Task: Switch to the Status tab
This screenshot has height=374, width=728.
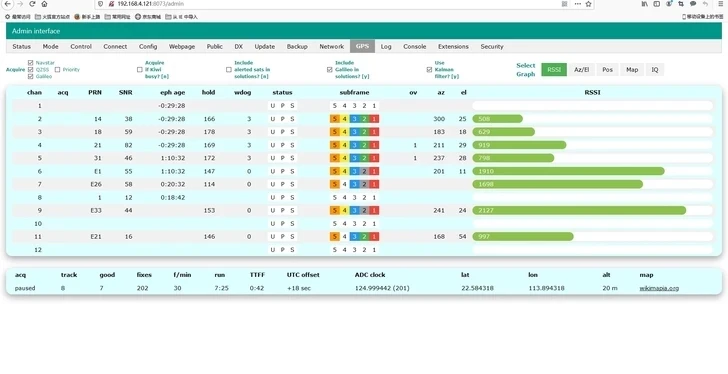Action: coord(21,46)
